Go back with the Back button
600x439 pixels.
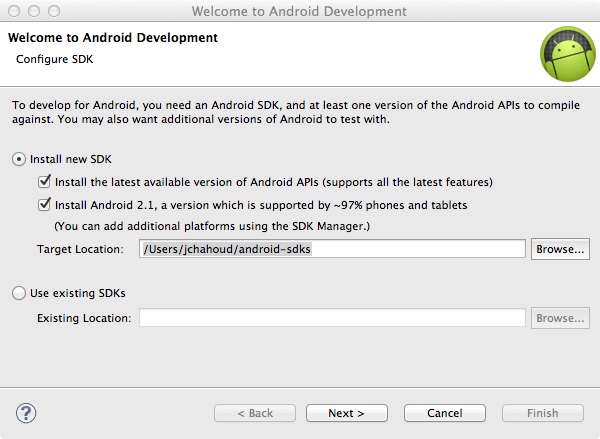(255, 413)
